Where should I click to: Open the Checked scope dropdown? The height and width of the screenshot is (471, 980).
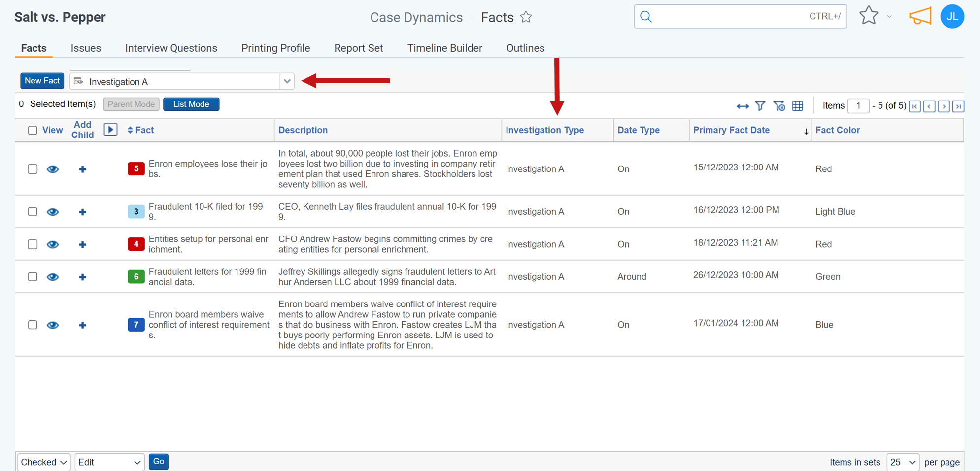[x=44, y=462]
